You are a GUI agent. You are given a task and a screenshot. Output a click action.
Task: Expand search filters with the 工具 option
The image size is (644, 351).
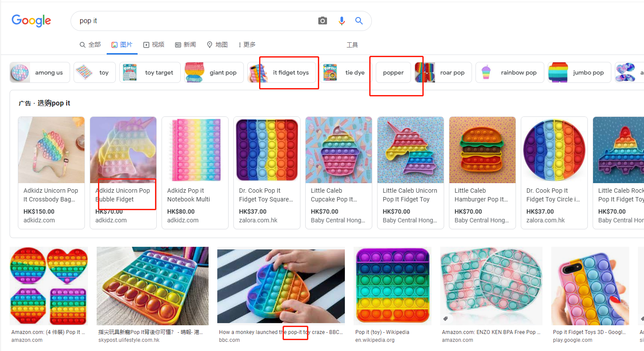[352, 44]
